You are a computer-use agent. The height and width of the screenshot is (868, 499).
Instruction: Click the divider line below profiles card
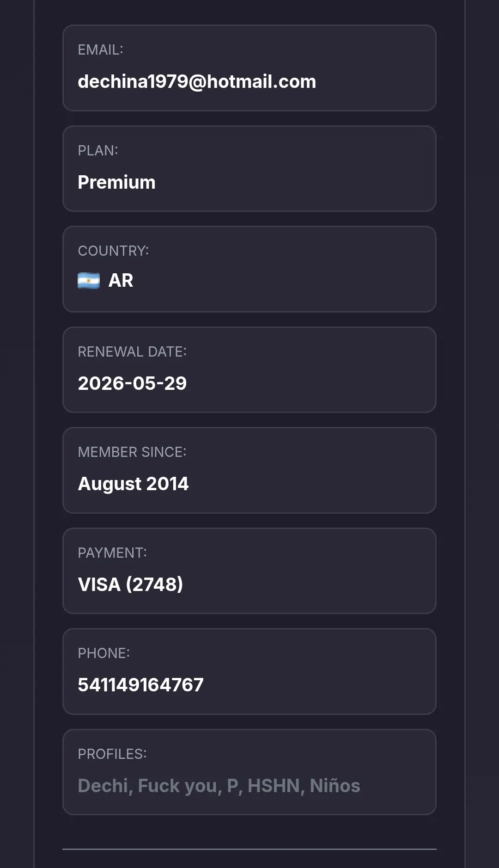(x=249, y=849)
